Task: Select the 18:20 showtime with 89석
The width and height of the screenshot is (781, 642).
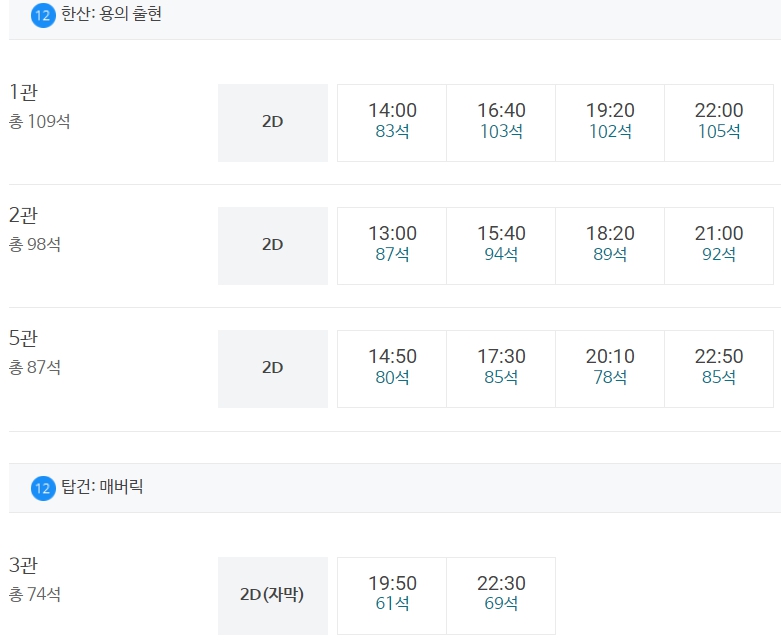Action: (610, 246)
